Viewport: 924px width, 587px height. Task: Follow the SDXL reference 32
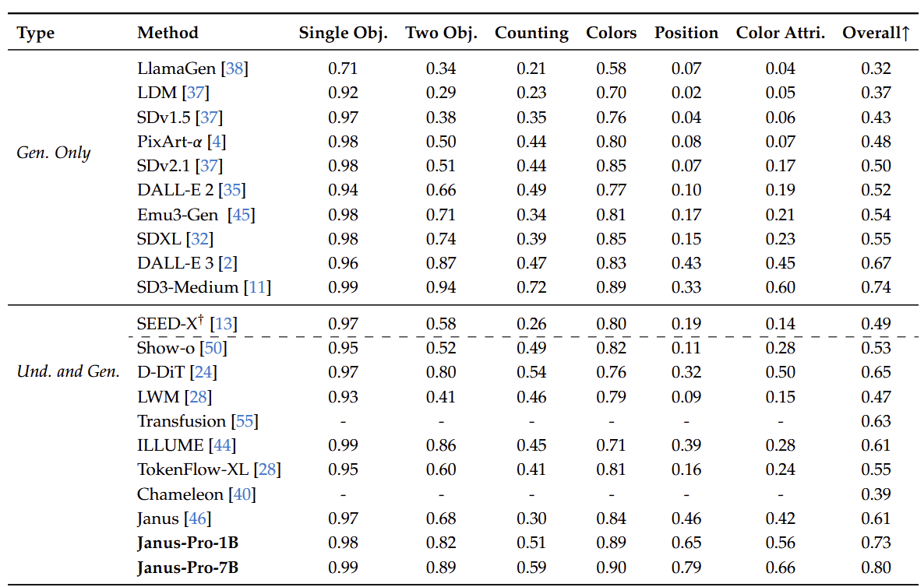click(x=200, y=239)
